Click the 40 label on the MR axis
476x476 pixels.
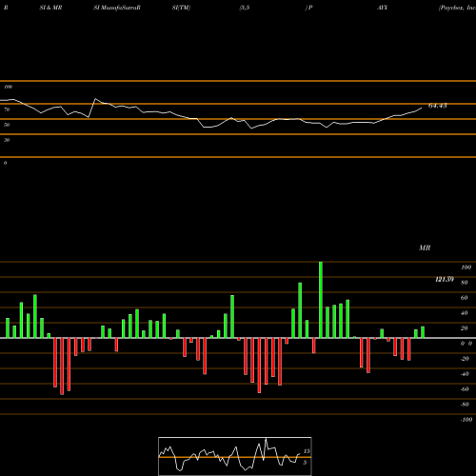(x=465, y=313)
